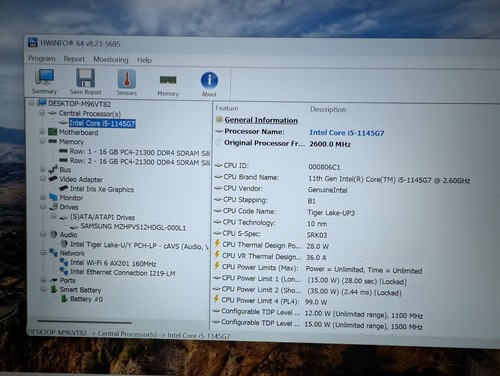This screenshot has width=500, height=376.
Task: Expand the Motherboard branch
Action: pos(42,132)
